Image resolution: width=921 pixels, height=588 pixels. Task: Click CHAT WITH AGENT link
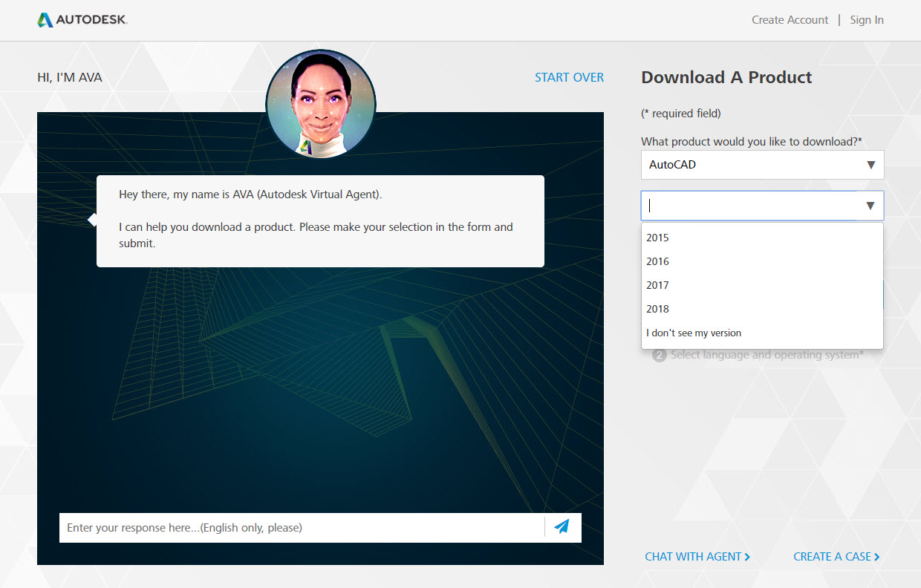pyautogui.click(x=697, y=556)
